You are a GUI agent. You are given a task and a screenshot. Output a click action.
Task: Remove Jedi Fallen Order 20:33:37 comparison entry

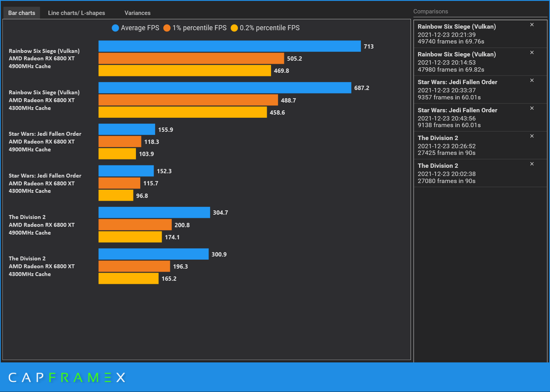(532, 80)
